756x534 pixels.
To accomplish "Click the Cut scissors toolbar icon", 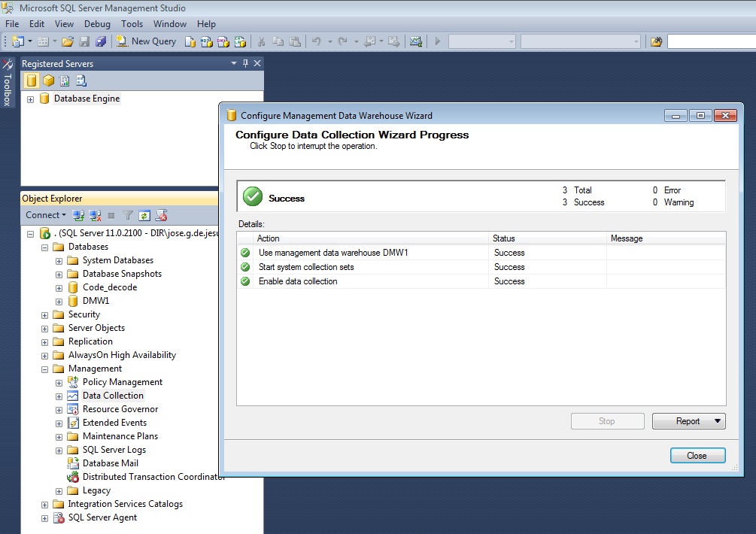I will coord(261,41).
